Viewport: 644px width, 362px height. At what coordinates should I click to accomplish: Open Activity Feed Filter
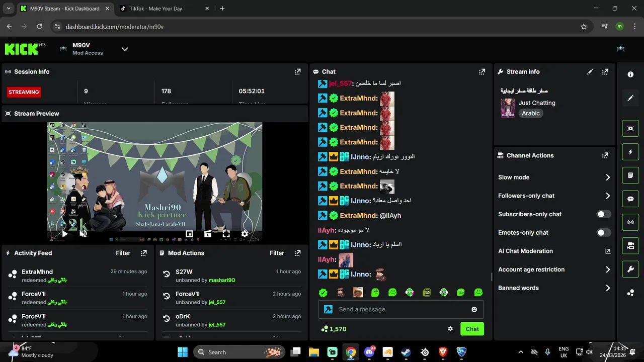click(123, 253)
